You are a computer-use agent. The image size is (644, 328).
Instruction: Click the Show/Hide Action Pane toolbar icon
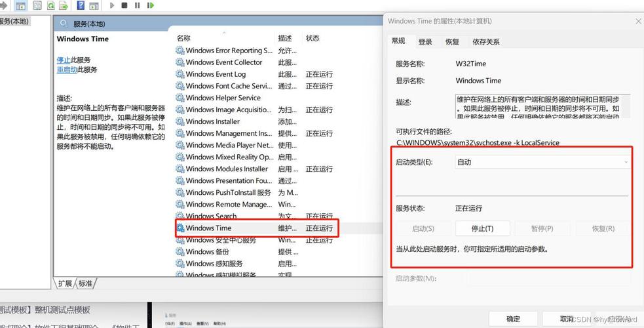pos(94,6)
